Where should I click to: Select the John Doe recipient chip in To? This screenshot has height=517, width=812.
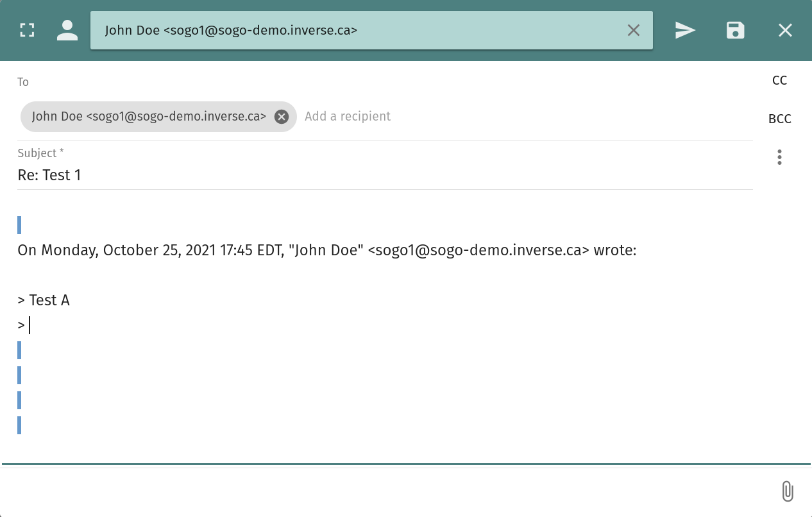[149, 117]
